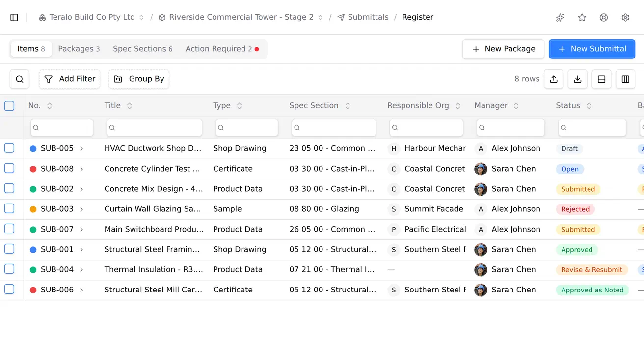Click Alex Johnson avatar in SUB-005 row
This screenshot has height=349, width=644.
tap(481, 149)
